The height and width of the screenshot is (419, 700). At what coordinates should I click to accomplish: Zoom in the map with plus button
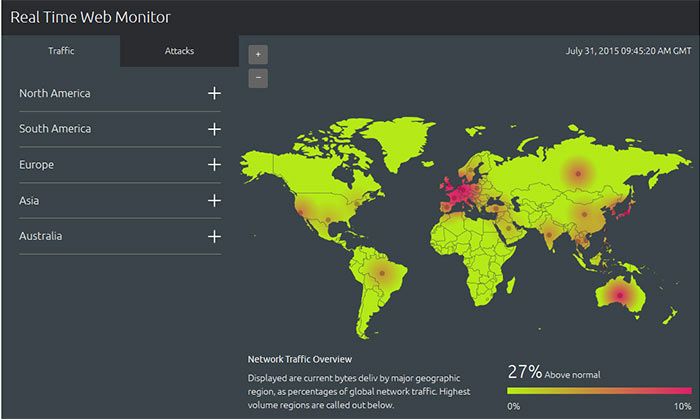coord(258,54)
